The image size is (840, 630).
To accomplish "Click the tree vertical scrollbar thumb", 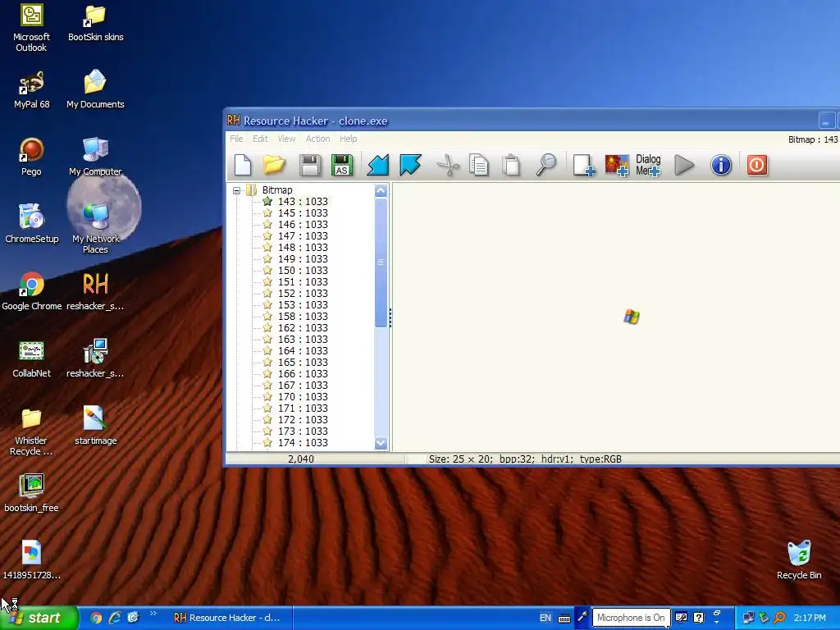I will click(381, 262).
